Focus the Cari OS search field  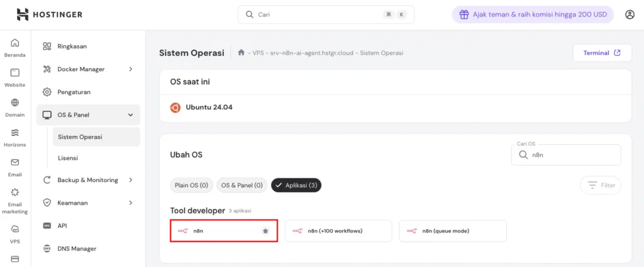[566, 155]
